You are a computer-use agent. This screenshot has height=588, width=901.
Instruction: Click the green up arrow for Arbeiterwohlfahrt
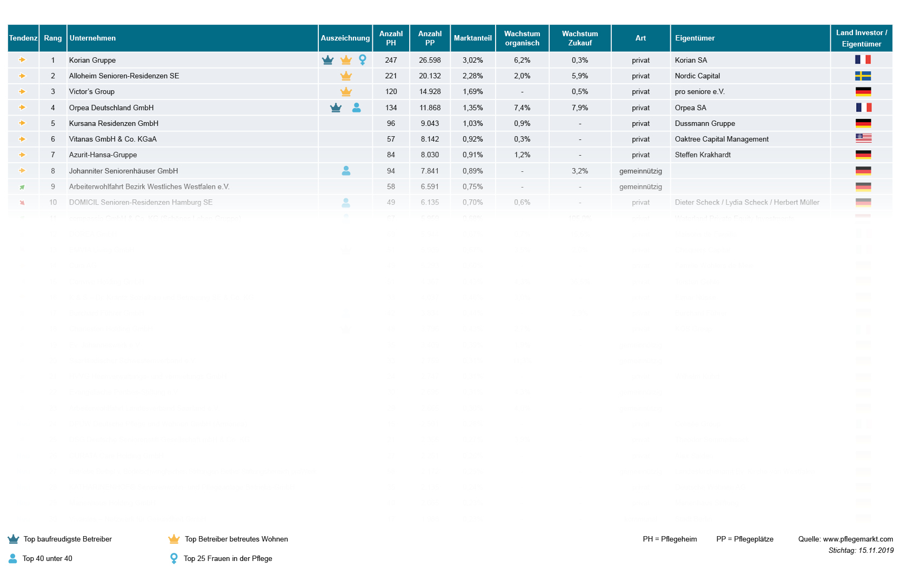click(x=22, y=187)
